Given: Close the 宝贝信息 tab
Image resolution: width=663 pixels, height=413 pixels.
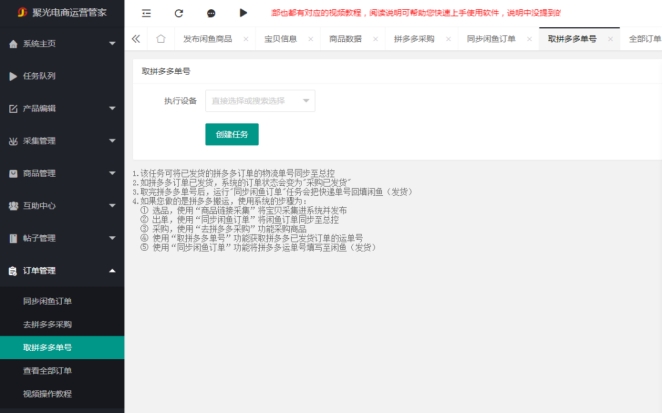Looking at the screenshot, I should tap(311, 39).
